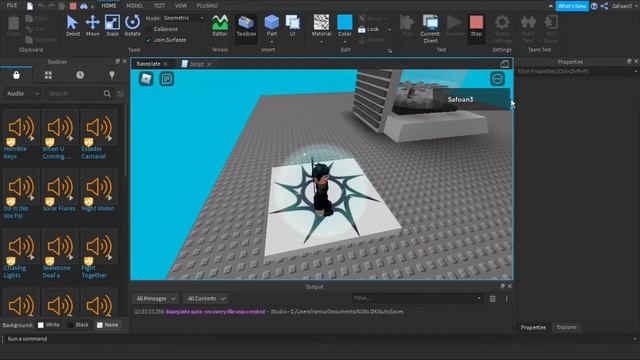This screenshot has height=360, width=640.
Task: Select the Select tool in the ribbon
Action: tap(72, 26)
